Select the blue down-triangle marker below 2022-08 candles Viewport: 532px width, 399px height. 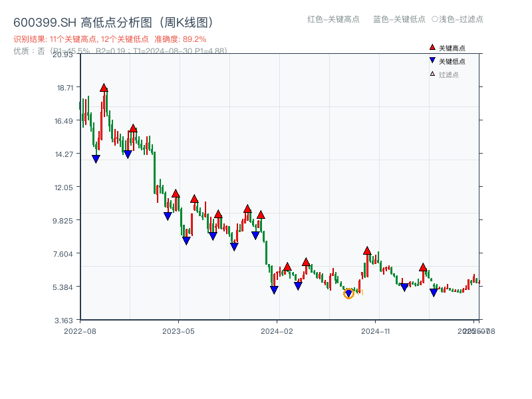[x=95, y=157]
